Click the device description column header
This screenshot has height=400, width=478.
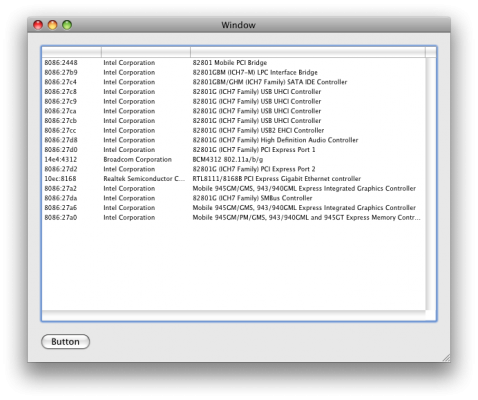click(x=308, y=52)
